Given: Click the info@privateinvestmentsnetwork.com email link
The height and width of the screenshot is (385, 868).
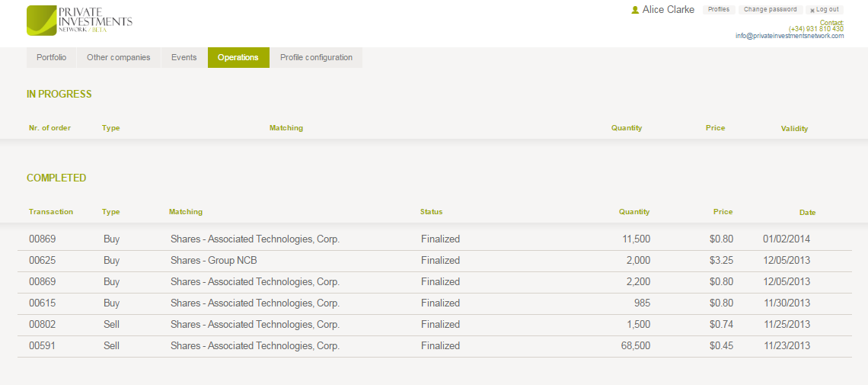Looking at the screenshot, I should coord(789,36).
